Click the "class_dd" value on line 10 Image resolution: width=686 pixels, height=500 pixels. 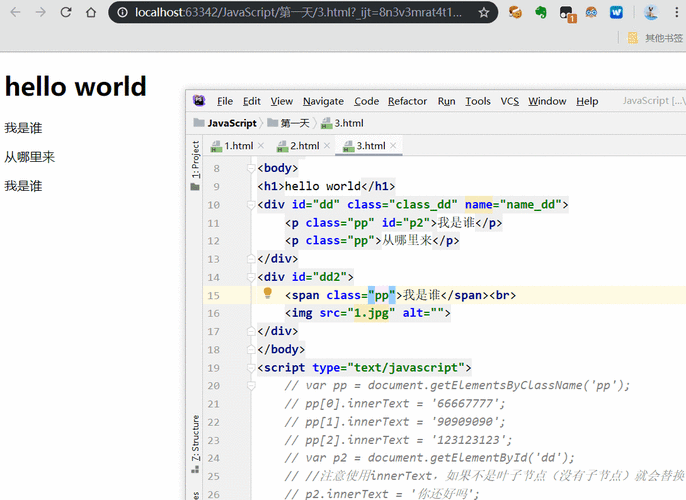pyautogui.click(x=423, y=204)
